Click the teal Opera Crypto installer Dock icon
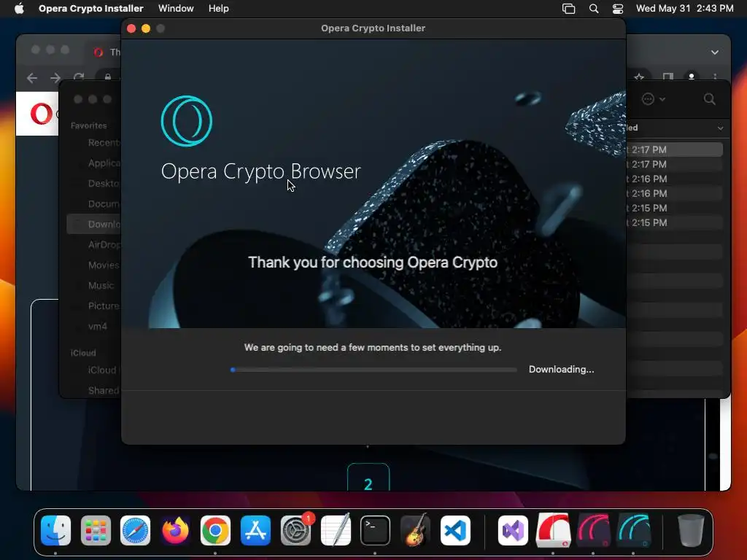 click(634, 531)
